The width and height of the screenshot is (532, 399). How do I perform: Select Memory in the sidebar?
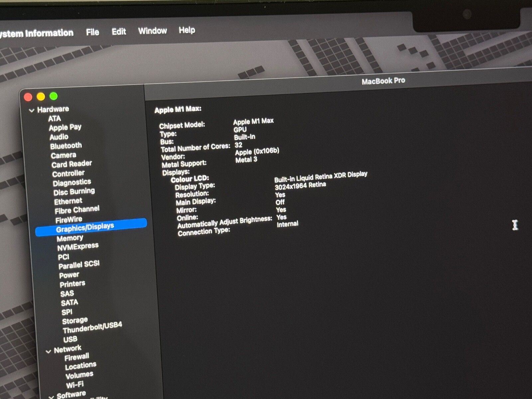coord(70,238)
